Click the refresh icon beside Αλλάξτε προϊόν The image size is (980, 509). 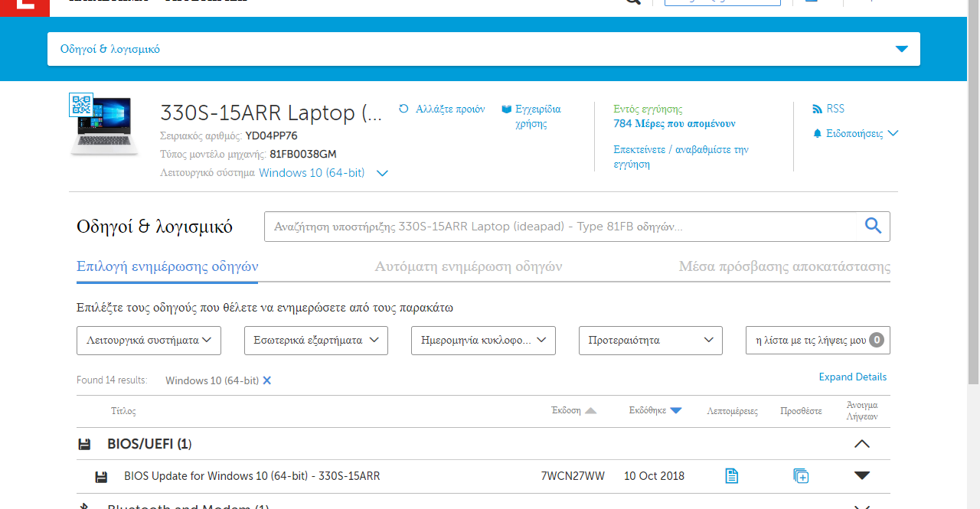[404, 109]
